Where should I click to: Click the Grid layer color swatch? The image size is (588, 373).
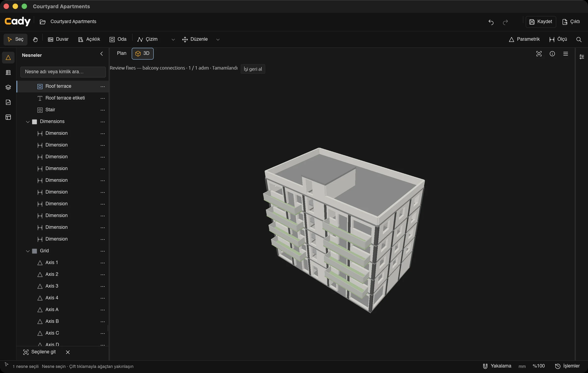click(35, 251)
